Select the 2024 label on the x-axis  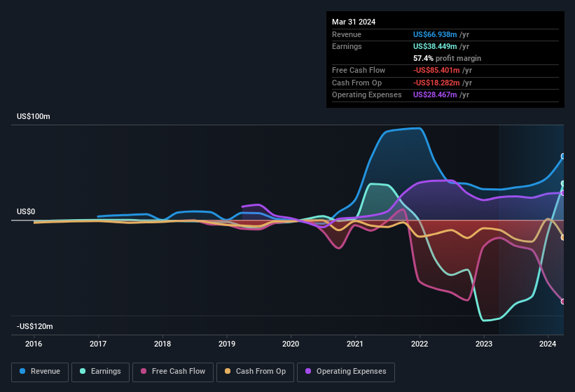coord(548,344)
